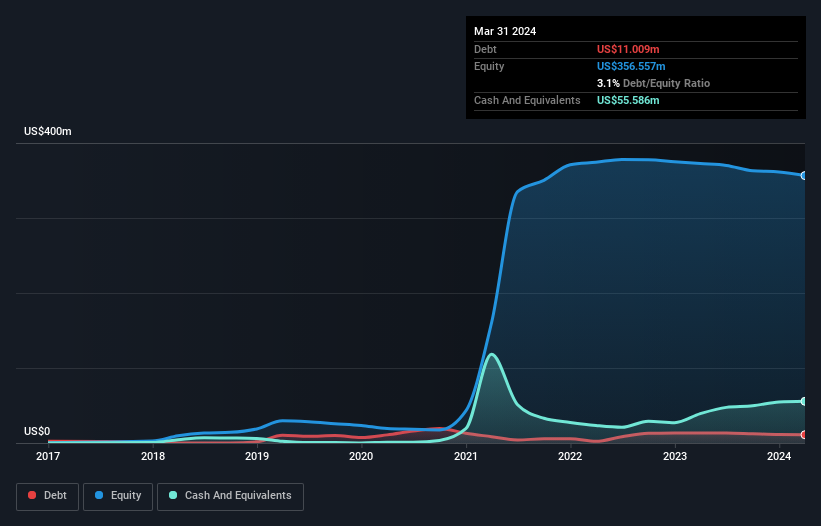
Task: Click the US$55.586m cash value
Action: 628,100
